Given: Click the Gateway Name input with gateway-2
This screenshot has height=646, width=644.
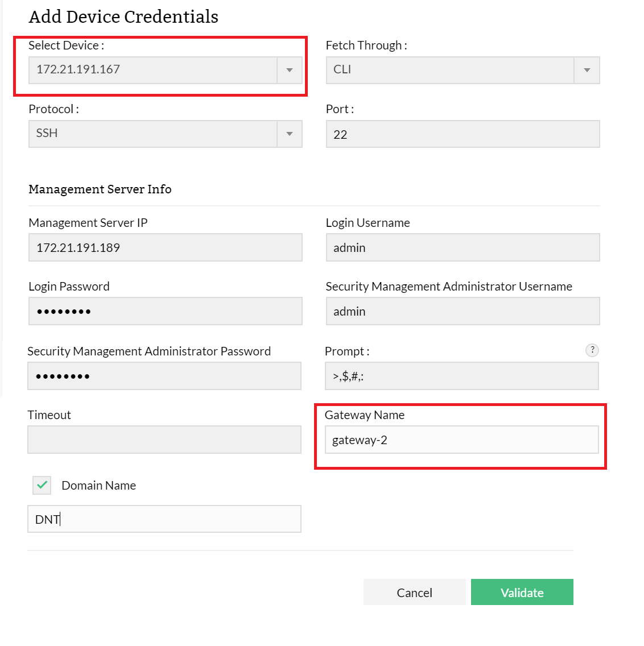Looking at the screenshot, I should 461,440.
